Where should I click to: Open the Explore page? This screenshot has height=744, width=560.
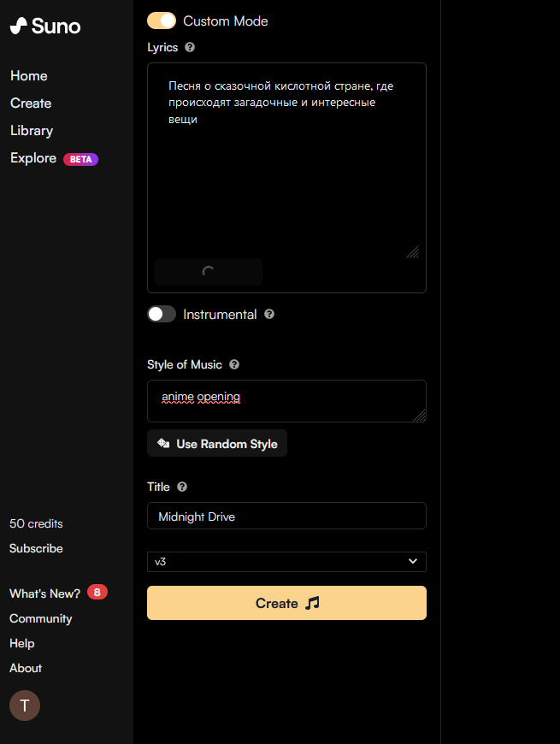[x=33, y=158]
